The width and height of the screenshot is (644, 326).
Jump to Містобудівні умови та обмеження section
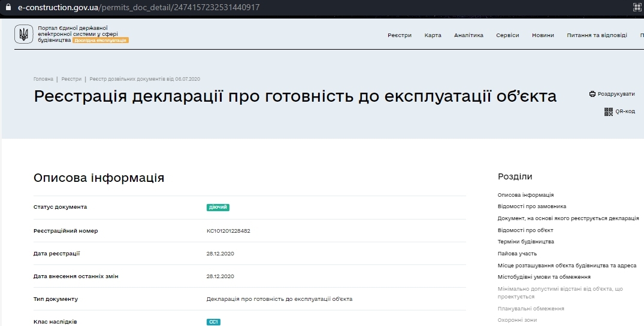544,277
